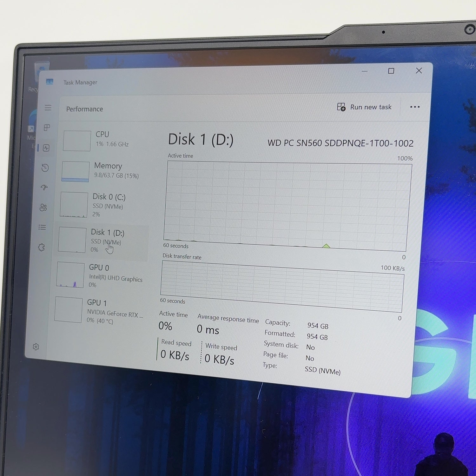
Task: Select GPU 1 NVIDIA GeForce RTX entry
Action: coord(99,311)
